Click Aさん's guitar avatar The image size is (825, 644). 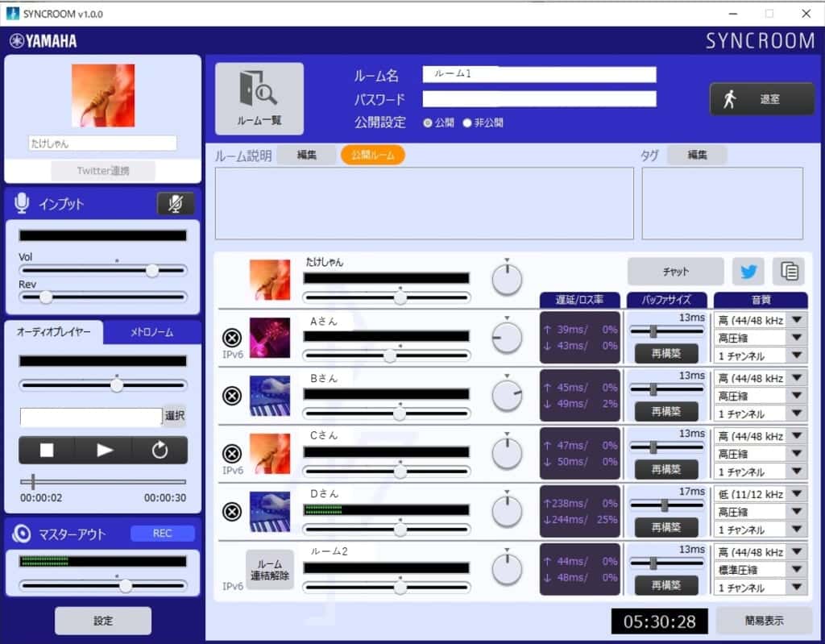click(270, 338)
